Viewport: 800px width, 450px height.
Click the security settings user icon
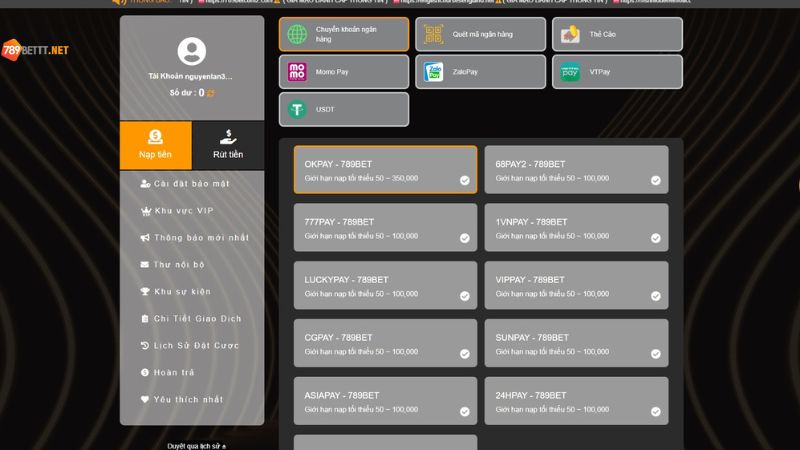click(145, 184)
